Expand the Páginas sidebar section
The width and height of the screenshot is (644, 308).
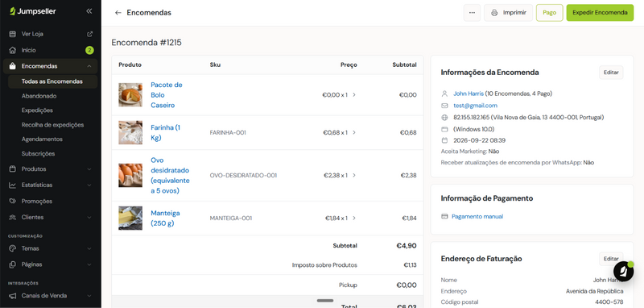coord(89,264)
